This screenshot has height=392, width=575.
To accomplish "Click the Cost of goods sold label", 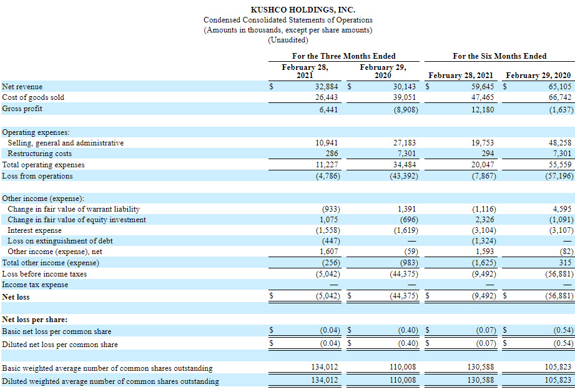I will (x=33, y=97).
